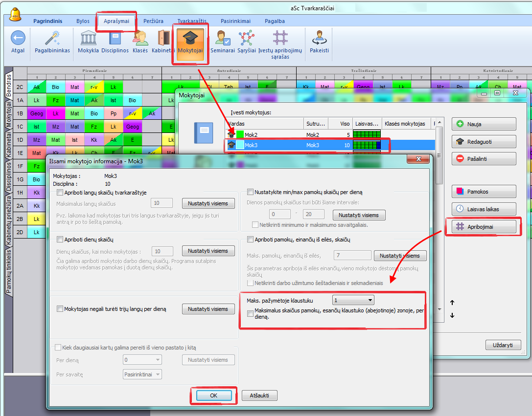Toggle Apriboti dienų skaičių checkbox
Image resolution: width=532 pixels, height=416 pixels.
60,240
